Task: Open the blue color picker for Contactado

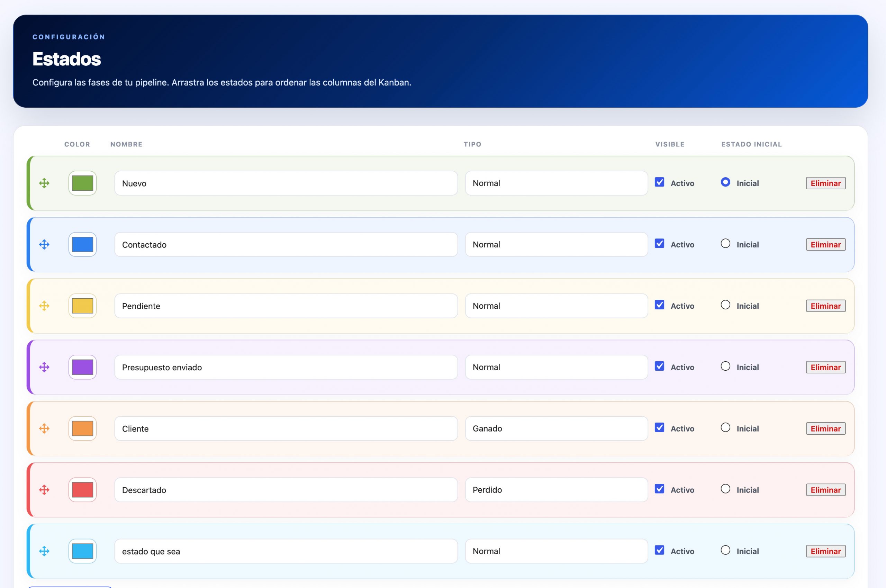Action: pos(82,244)
